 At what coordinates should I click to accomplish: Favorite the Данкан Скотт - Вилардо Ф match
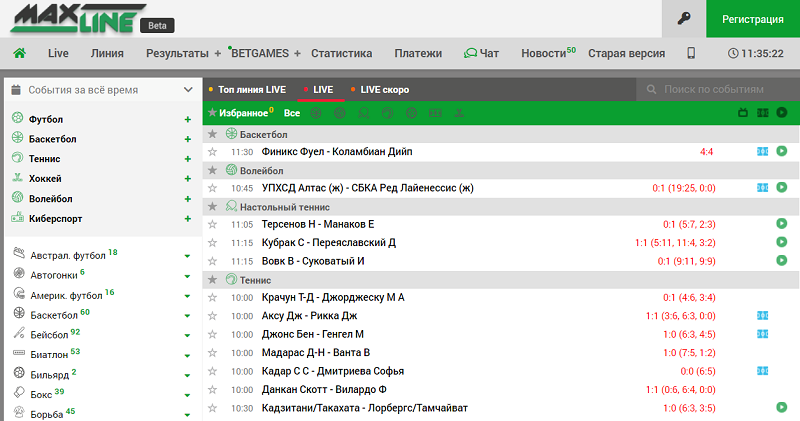(x=213, y=389)
